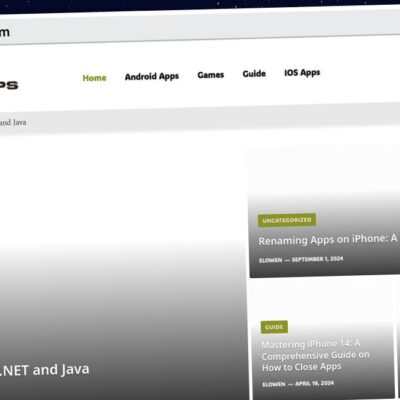This screenshot has width=400, height=400.
Task: Open the .NET and Java featured article
Action: pyautogui.click(x=45, y=370)
